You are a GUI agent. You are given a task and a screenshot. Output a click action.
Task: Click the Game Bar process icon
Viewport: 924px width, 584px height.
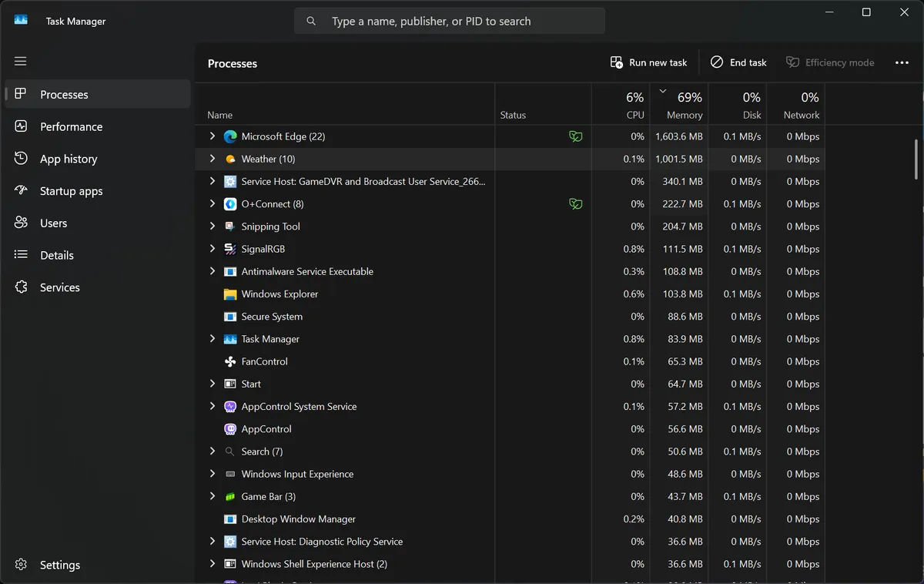coord(229,496)
